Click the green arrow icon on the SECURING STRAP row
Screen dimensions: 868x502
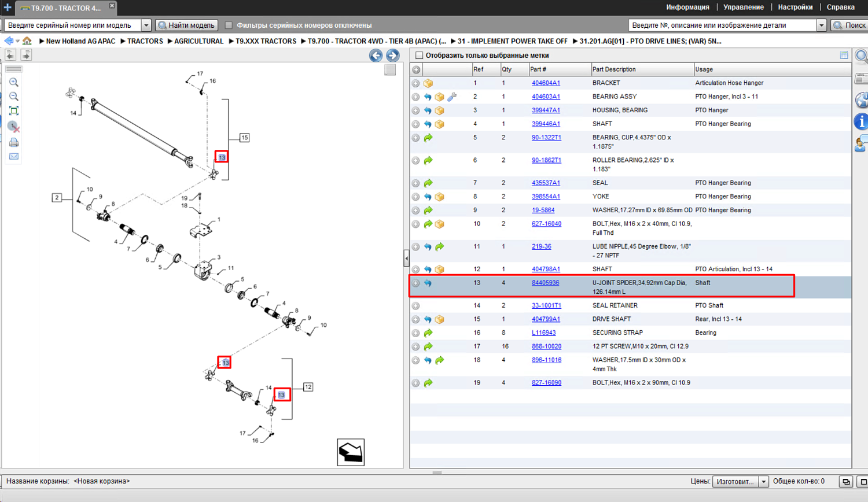(428, 333)
